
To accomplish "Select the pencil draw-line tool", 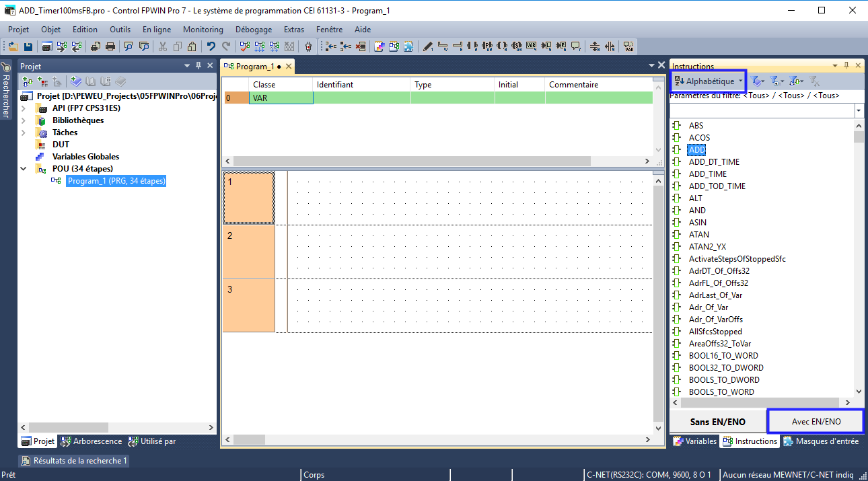I will (x=427, y=46).
